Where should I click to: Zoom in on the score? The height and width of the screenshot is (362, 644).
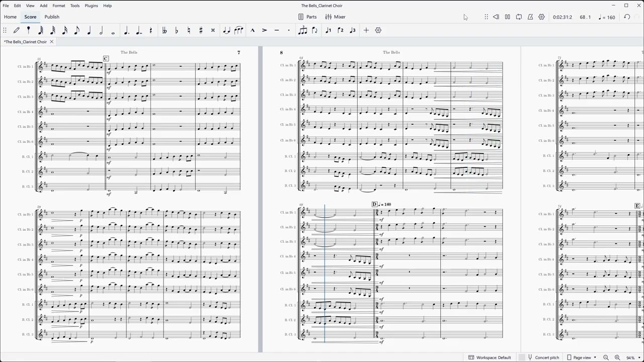click(x=617, y=357)
